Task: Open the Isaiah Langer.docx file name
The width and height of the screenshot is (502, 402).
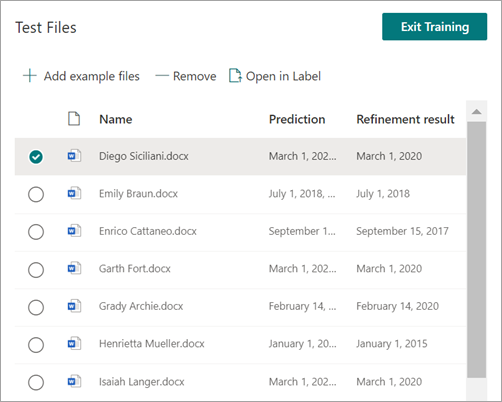Action: click(x=142, y=382)
